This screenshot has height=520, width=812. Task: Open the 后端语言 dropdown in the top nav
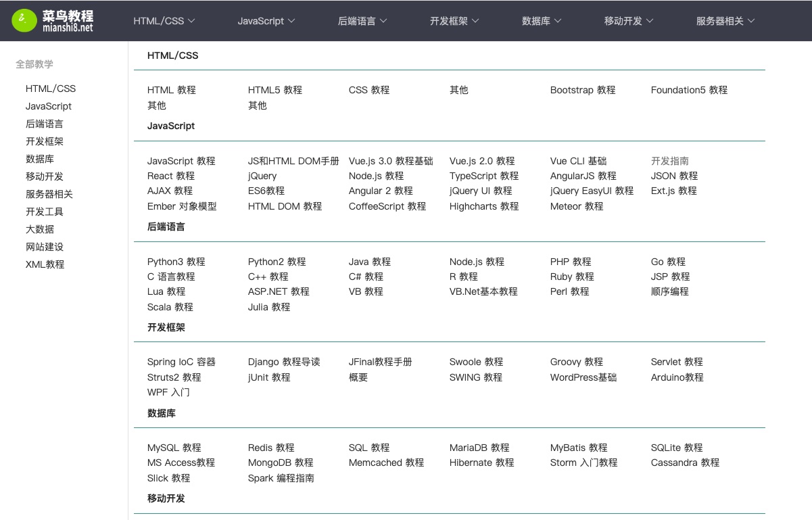click(362, 21)
